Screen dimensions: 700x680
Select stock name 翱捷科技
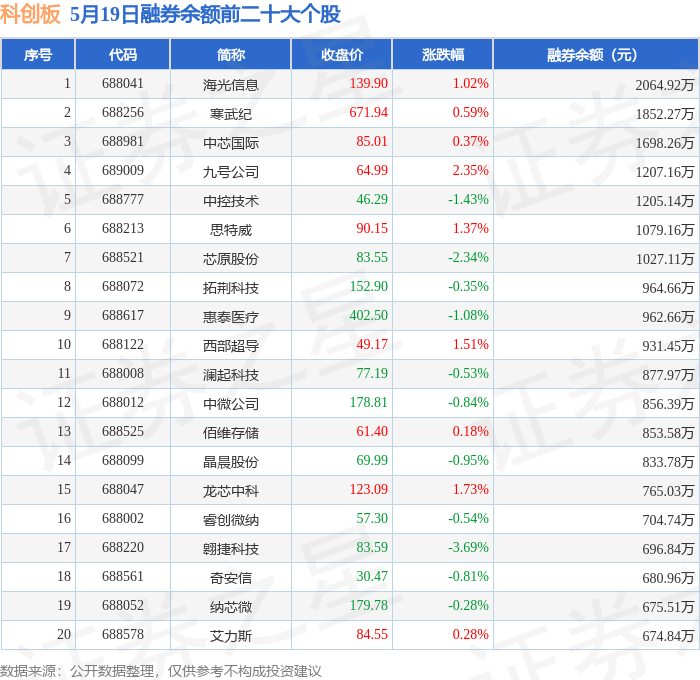click(x=231, y=549)
